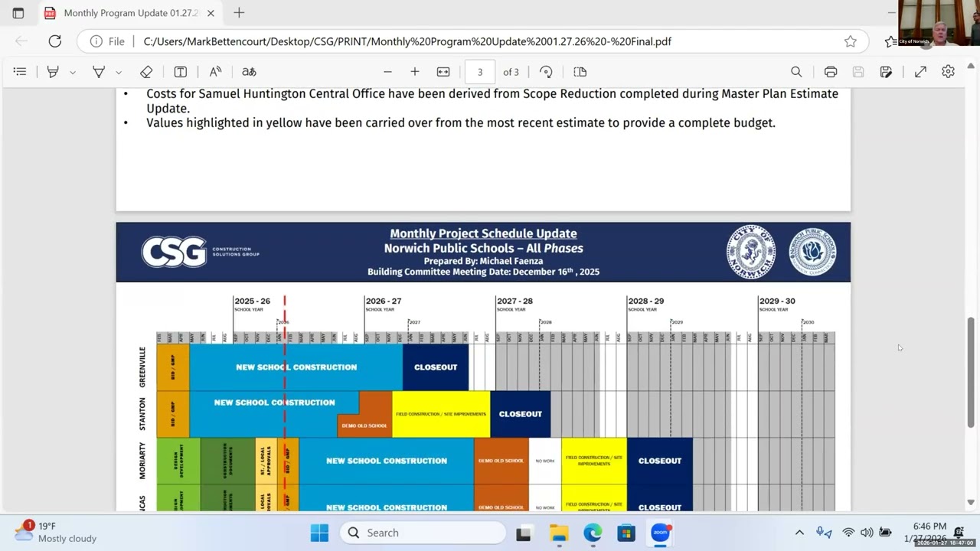
Task: Select the Draw pen tool
Action: tap(99, 72)
